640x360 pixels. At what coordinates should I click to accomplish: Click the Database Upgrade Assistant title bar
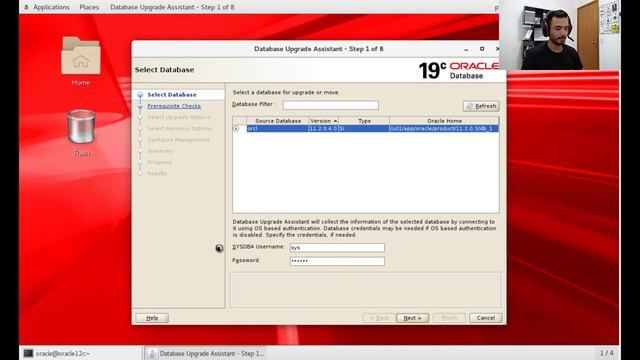(x=318, y=49)
